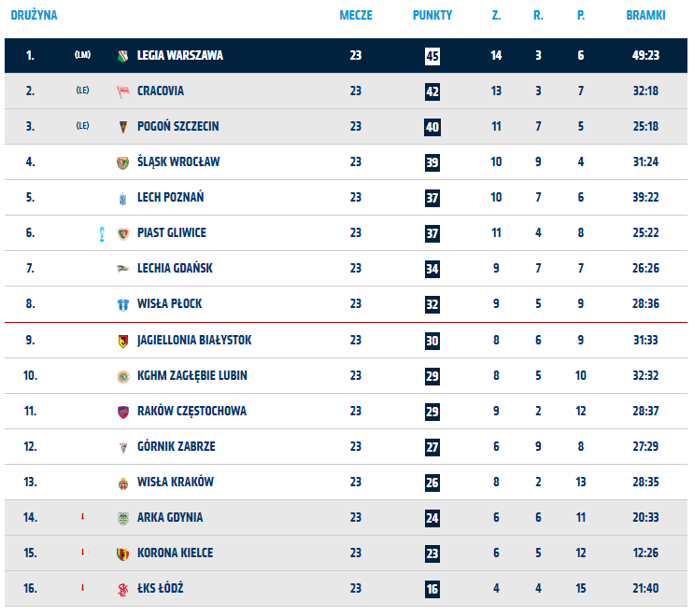The width and height of the screenshot is (694, 616).
Task: Click the Wisła Kraków club crest
Action: 123,483
